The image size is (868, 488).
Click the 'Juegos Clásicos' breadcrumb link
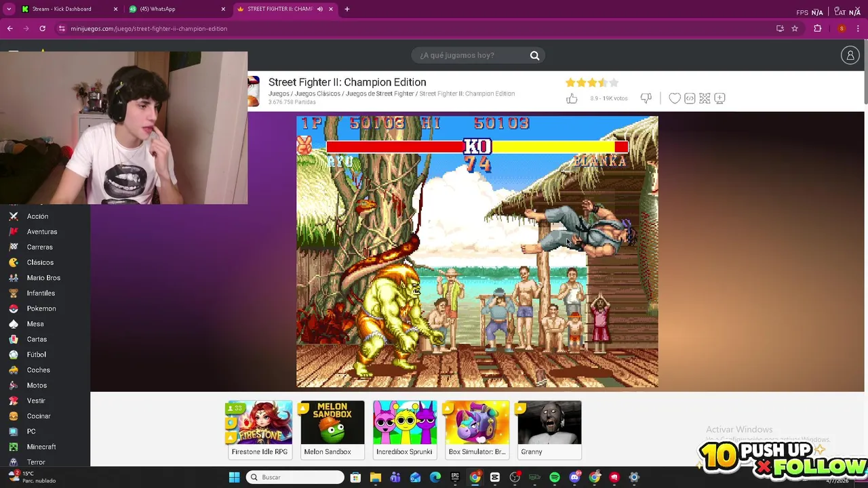pyautogui.click(x=317, y=94)
